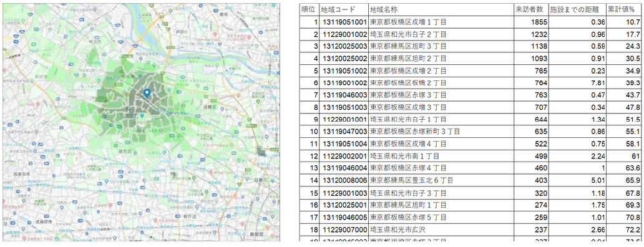Click the 埼玉県和光市広沢 row
Viewport: 644px width, 247px height.
pos(471,229)
